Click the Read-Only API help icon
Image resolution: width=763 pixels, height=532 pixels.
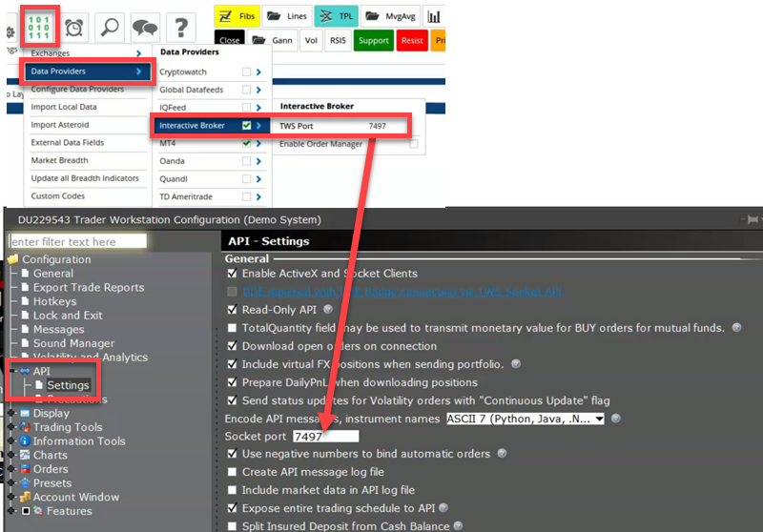(x=328, y=309)
